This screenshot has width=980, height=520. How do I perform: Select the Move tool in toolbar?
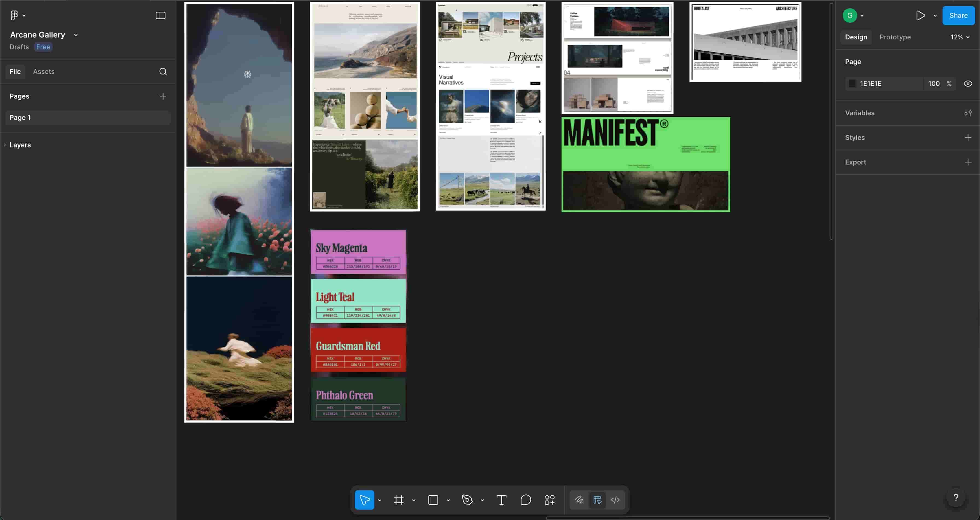click(364, 500)
